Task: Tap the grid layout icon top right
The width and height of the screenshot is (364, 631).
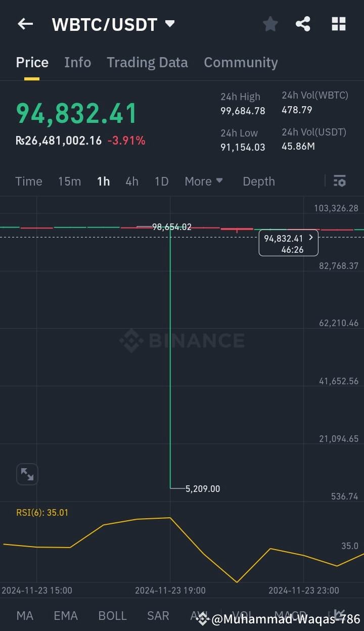Action: [x=338, y=24]
